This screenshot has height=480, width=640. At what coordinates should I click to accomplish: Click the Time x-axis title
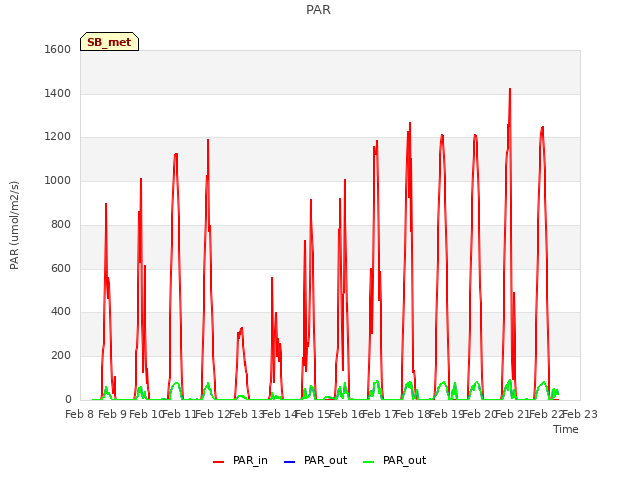pyautogui.click(x=566, y=429)
